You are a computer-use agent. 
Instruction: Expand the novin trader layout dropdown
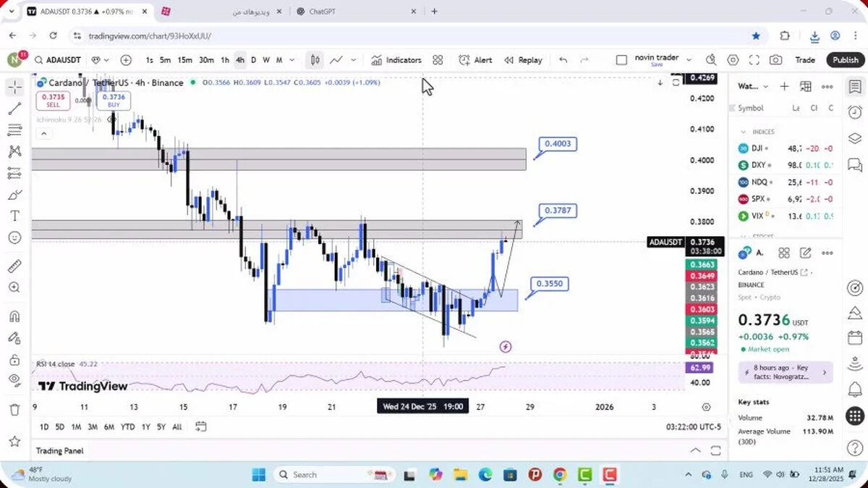689,60
